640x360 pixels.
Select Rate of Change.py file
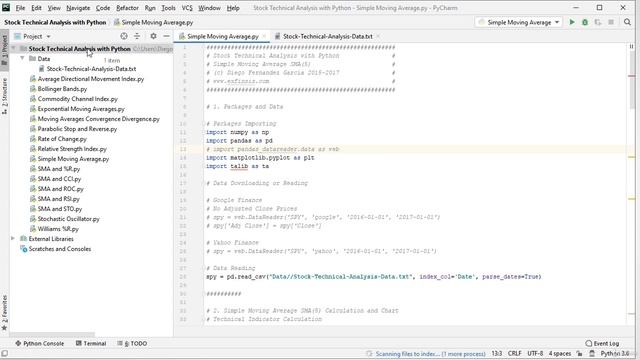[x=62, y=139]
